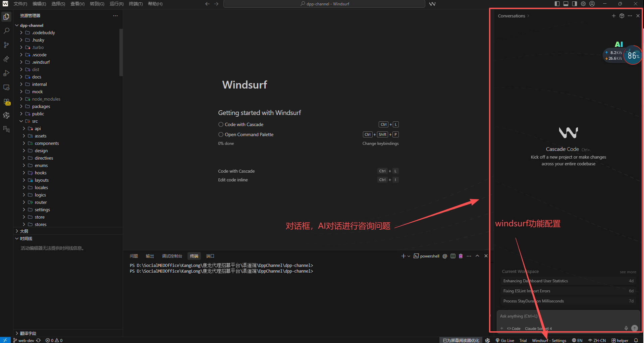
Task: Start a new Cascade conversation with plus icon
Action: tap(613, 16)
